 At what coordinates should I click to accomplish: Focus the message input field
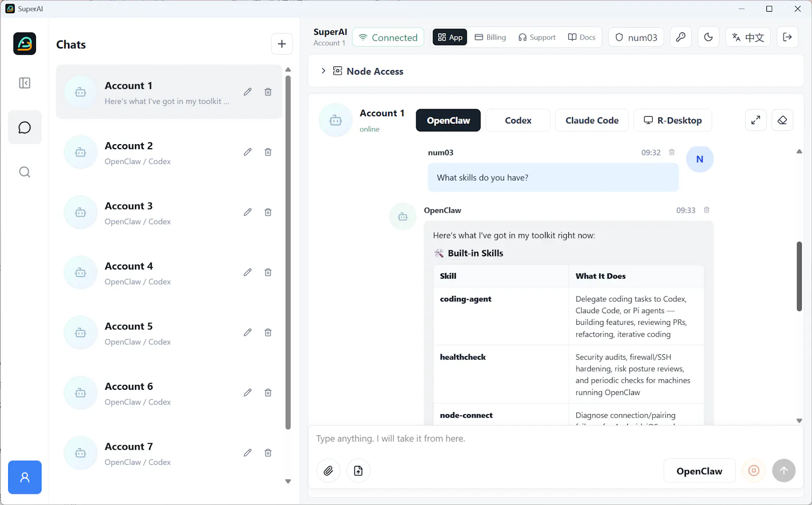click(556, 439)
